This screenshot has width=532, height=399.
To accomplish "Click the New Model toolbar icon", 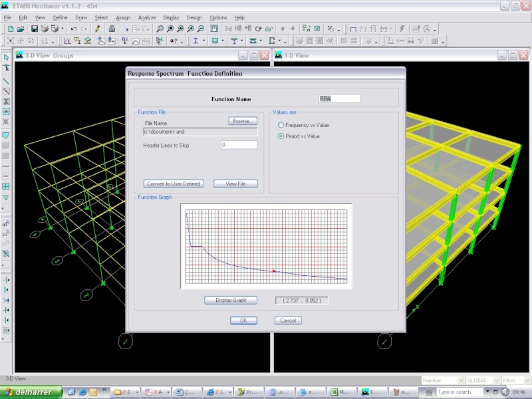I will pyautogui.click(x=11, y=29).
